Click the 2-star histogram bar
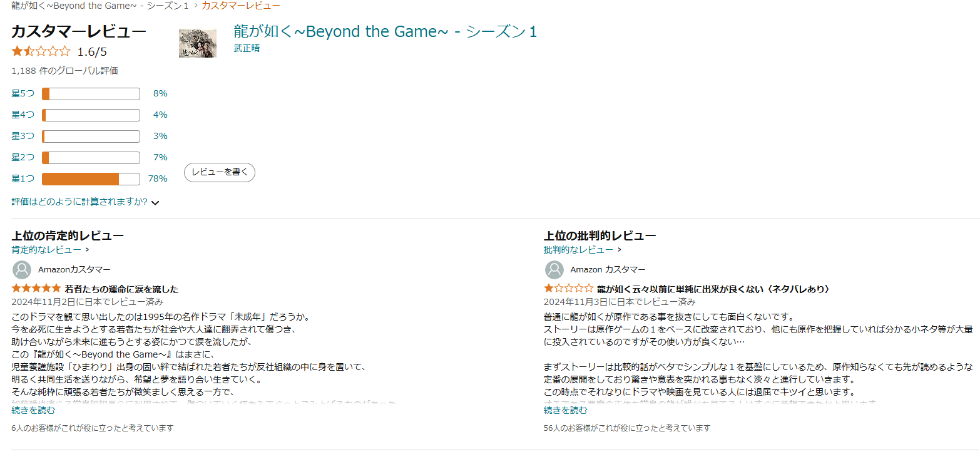 point(91,158)
